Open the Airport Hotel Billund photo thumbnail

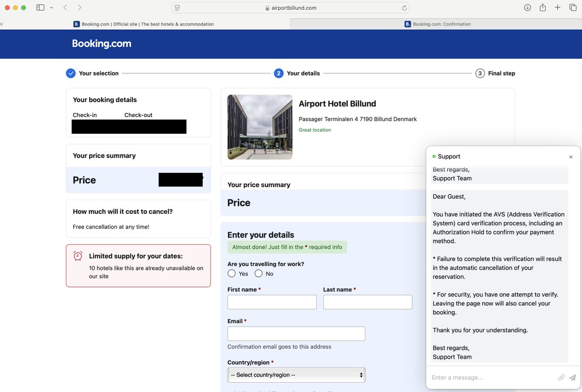coord(260,127)
